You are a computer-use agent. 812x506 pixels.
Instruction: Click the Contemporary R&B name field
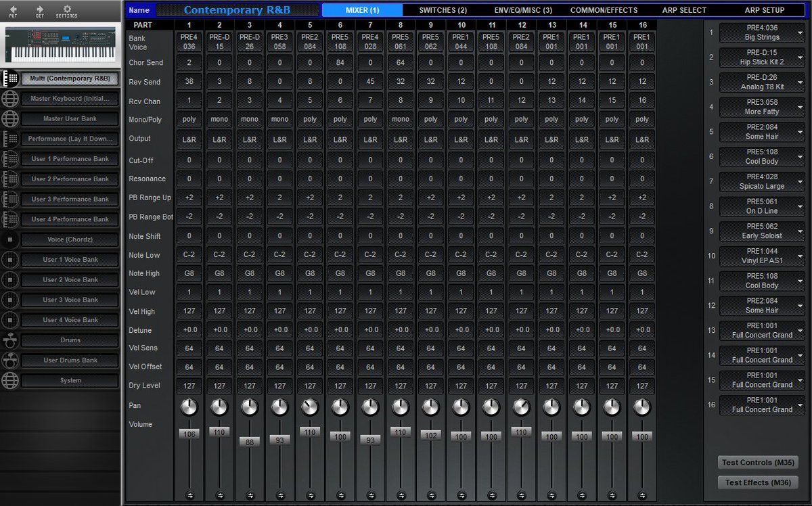point(238,10)
